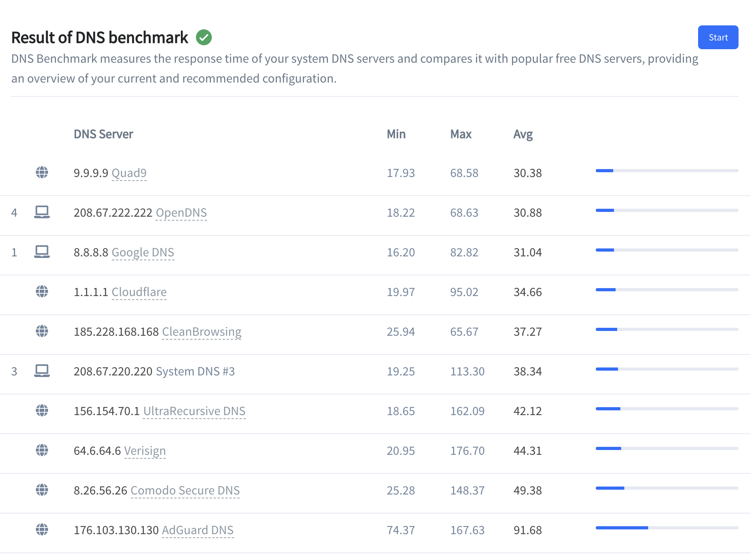Click the laptop icon beside OpenDNS
This screenshot has height=554, width=756.
coord(42,212)
